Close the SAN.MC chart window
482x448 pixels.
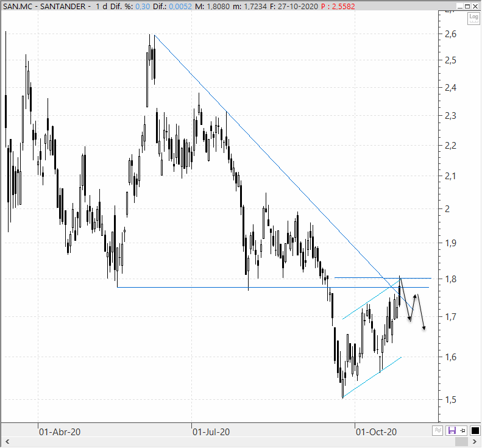pyautogui.click(x=475, y=6)
